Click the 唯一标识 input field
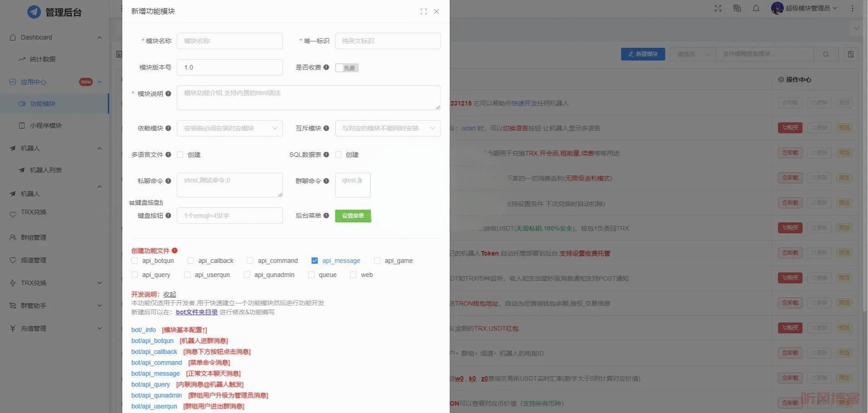 pos(388,41)
